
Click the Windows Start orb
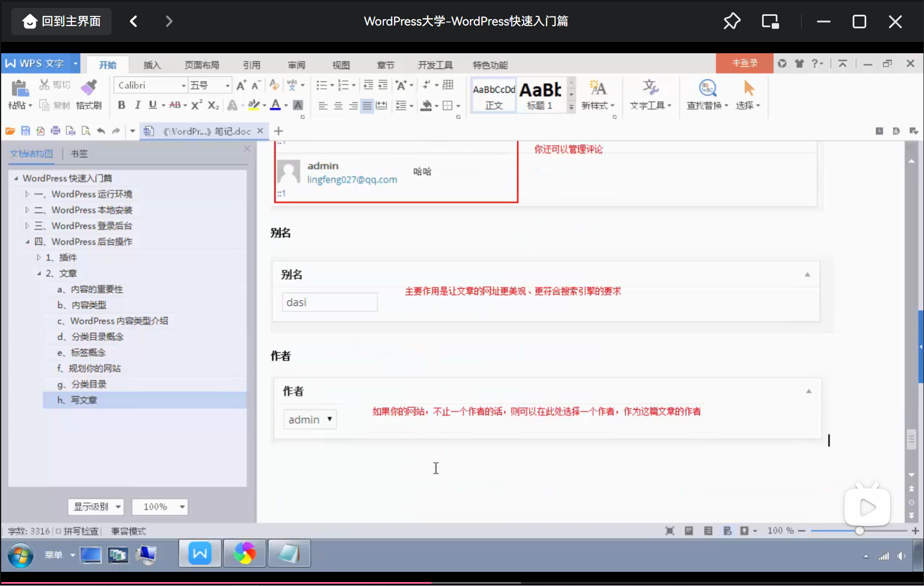click(20, 555)
